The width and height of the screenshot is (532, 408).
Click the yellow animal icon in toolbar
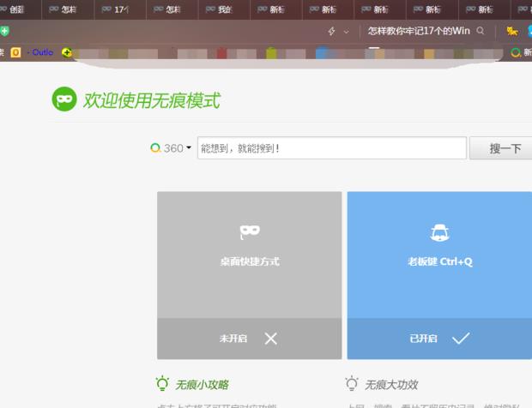click(x=512, y=31)
